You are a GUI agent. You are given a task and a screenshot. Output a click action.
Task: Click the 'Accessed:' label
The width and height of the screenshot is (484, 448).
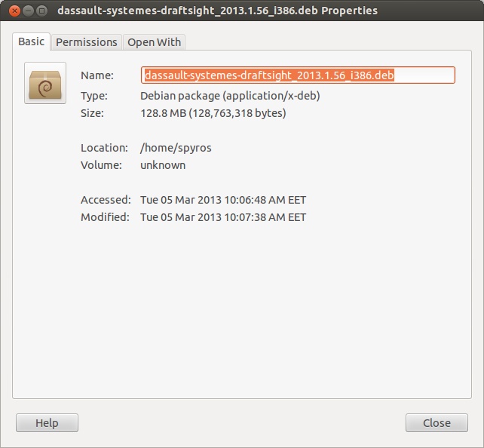(x=106, y=200)
